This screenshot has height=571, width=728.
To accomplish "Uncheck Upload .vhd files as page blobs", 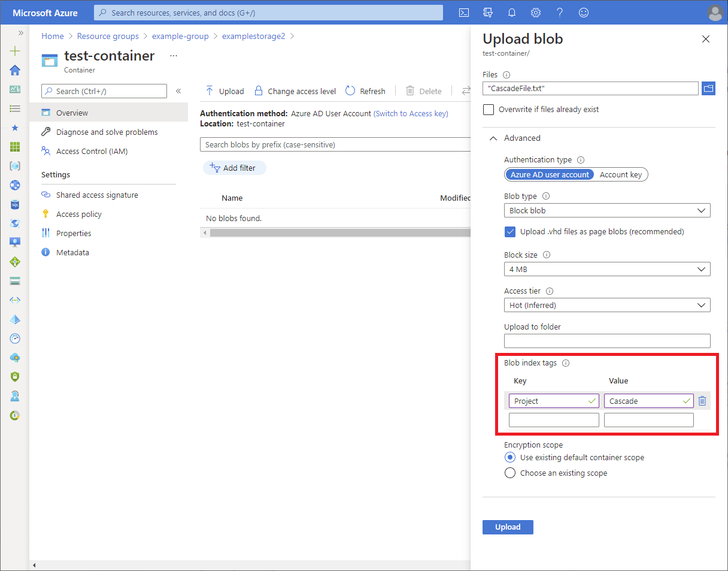I will pyautogui.click(x=510, y=232).
